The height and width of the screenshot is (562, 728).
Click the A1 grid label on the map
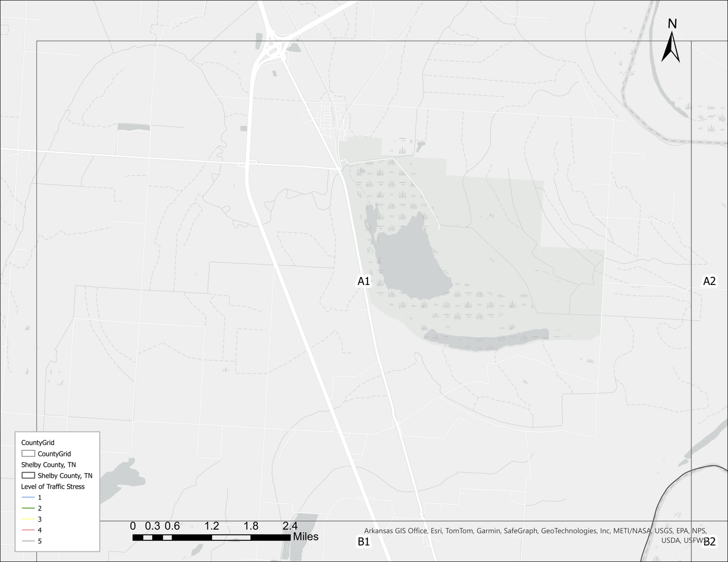(363, 280)
